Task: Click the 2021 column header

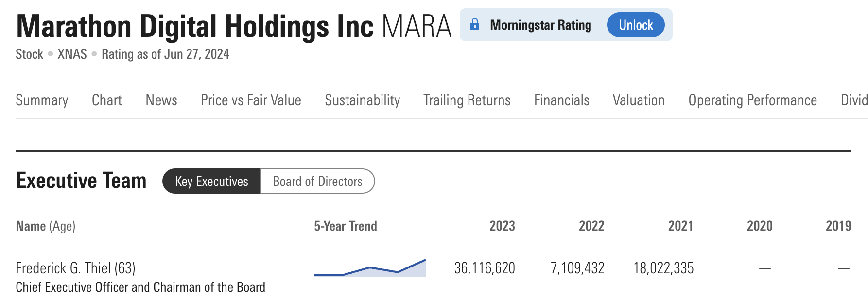Action: click(x=680, y=226)
